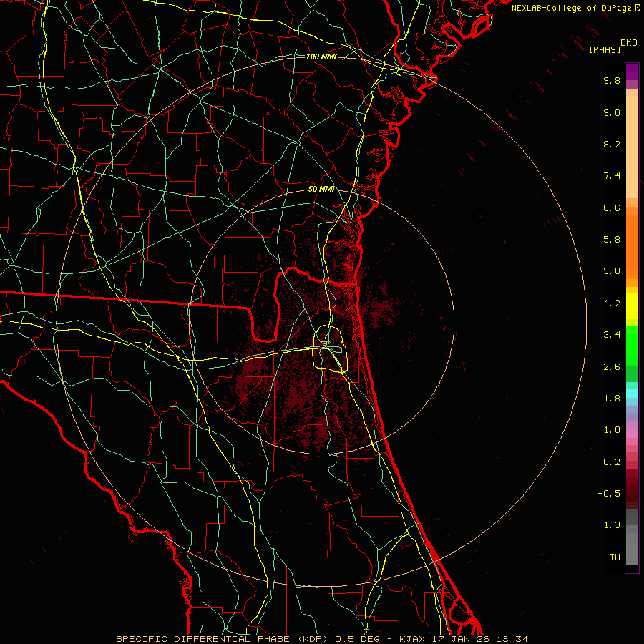This screenshot has height=644, width=644.
Task: Click the TH label on the legend
Action: (614, 557)
